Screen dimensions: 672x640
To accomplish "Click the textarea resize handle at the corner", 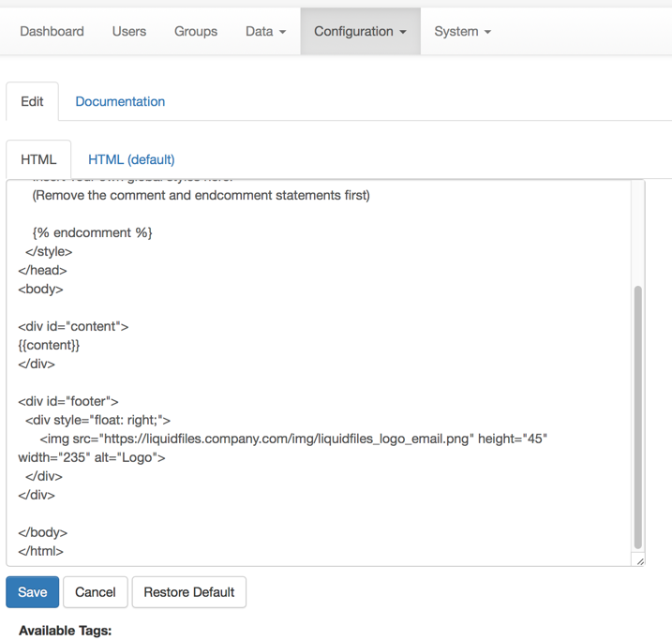I will (x=639, y=560).
